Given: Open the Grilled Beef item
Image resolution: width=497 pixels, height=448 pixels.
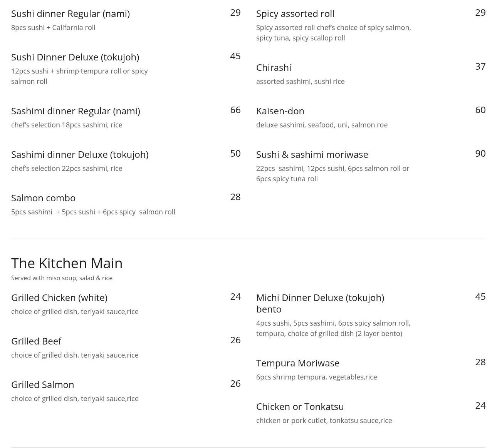Looking at the screenshot, I should click(36, 341).
